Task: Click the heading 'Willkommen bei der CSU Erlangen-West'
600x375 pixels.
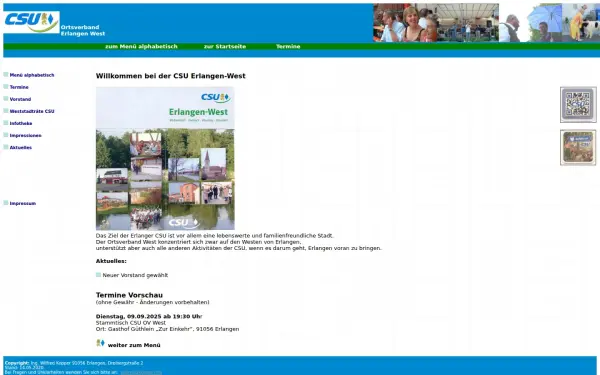Action: point(170,76)
